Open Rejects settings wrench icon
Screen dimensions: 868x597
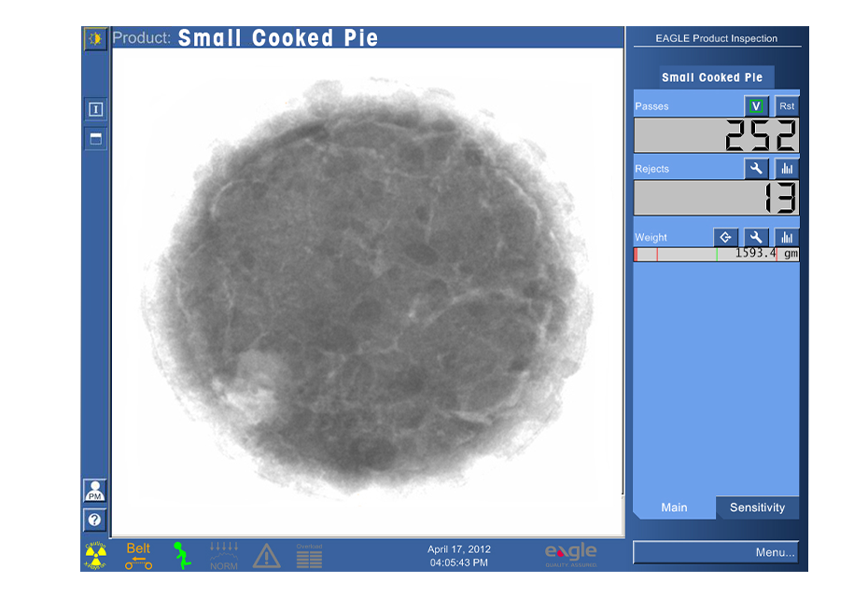(x=756, y=169)
